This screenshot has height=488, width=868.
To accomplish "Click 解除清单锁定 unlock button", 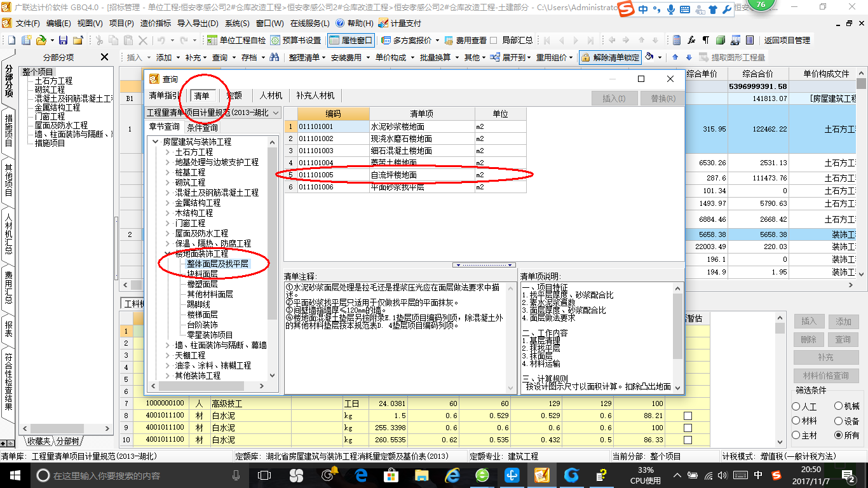I will tap(609, 57).
